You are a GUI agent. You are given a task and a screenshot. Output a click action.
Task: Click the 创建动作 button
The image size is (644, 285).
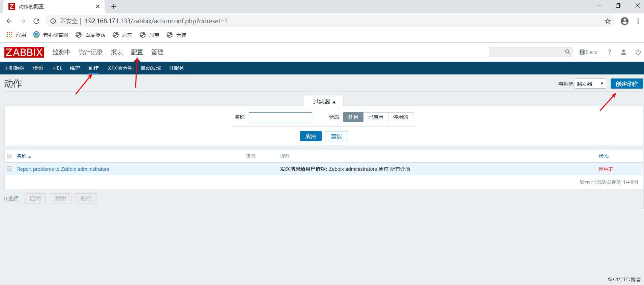627,84
